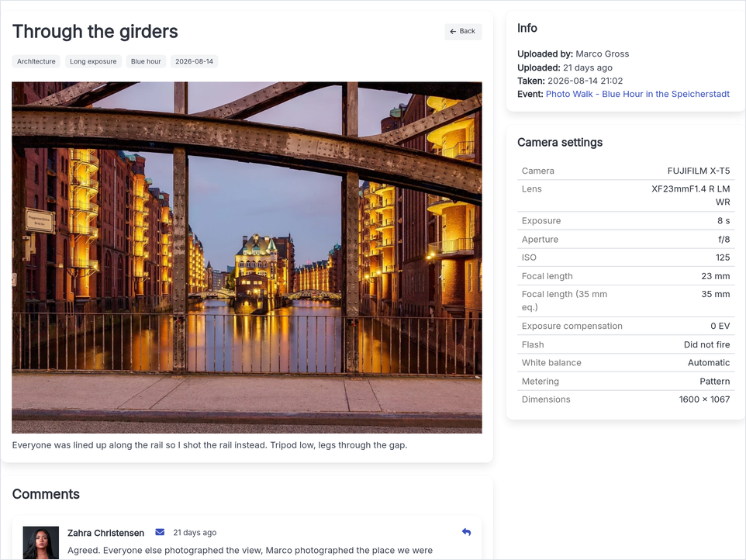
Task: Click the photo caption about the rail
Action: click(x=210, y=445)
